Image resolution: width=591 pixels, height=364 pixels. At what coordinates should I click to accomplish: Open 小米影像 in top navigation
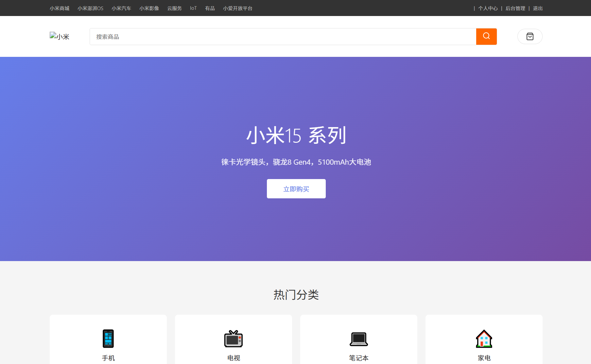[149, 8]
